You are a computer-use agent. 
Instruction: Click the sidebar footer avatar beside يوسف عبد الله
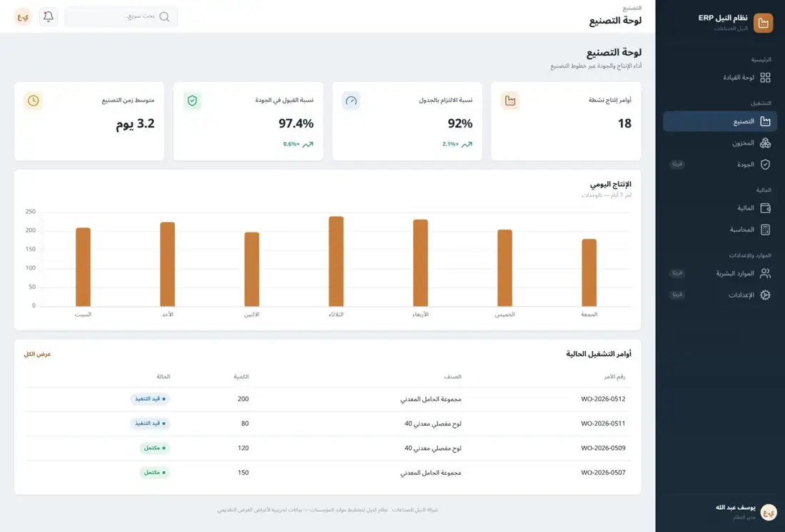(769, 512)
